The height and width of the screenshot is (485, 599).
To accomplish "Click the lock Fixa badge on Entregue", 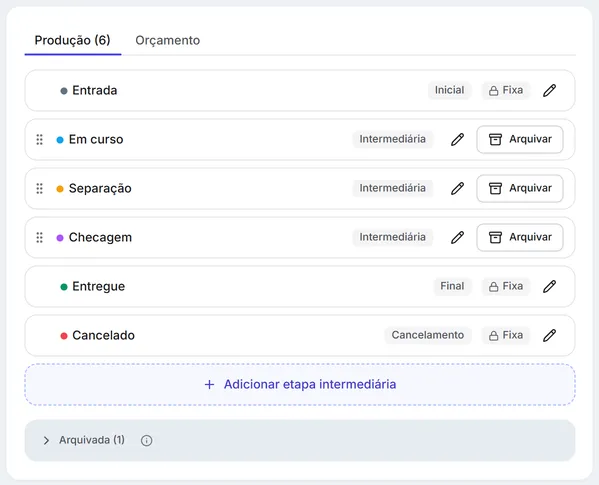I will (506, 286).
